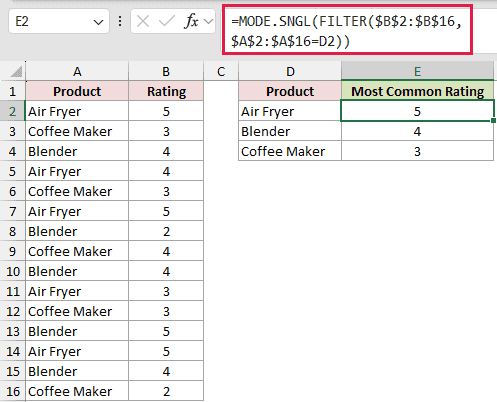This screenshot has height=402, width=497.
Task: Open the Name Box dropdown arrow
Action: pos(98,22)
